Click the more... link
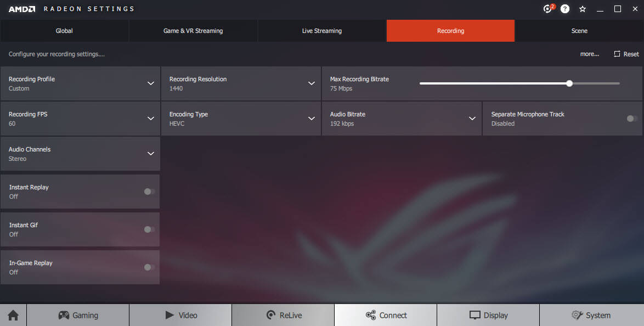Screen dimensions: 644x326 pyautogui.click(x=589, y=54)
